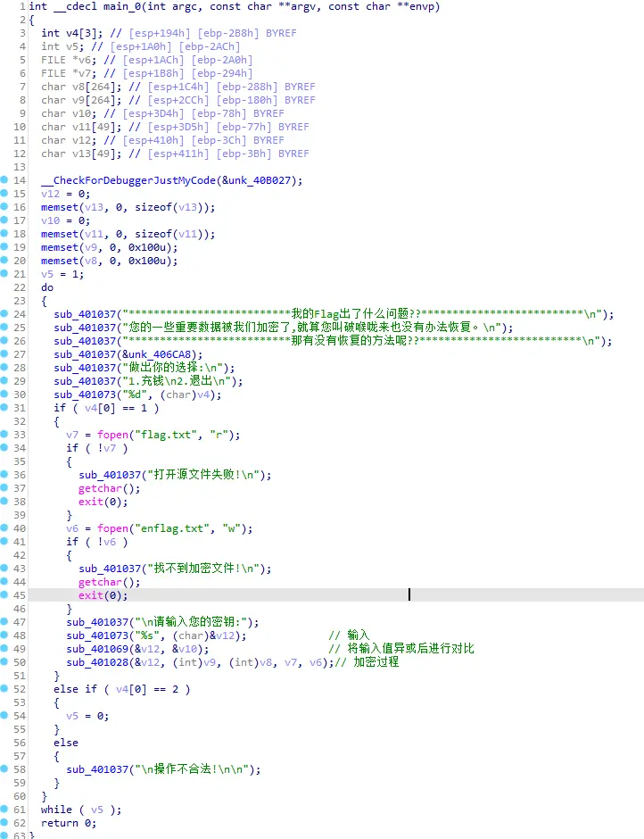Click function name main_0 in the signature
Screen dimensions: 644x839
(122, 6)
